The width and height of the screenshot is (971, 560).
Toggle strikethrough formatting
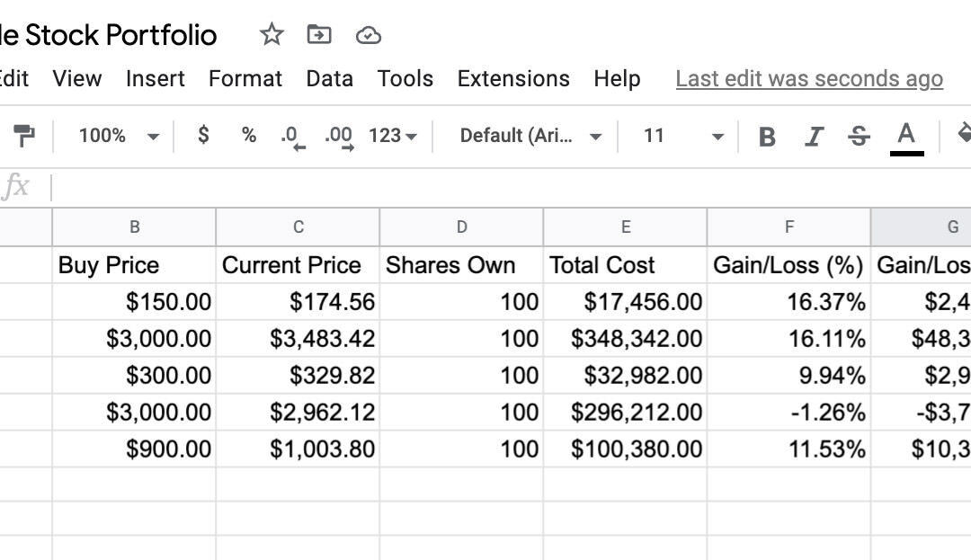(859, 137)
